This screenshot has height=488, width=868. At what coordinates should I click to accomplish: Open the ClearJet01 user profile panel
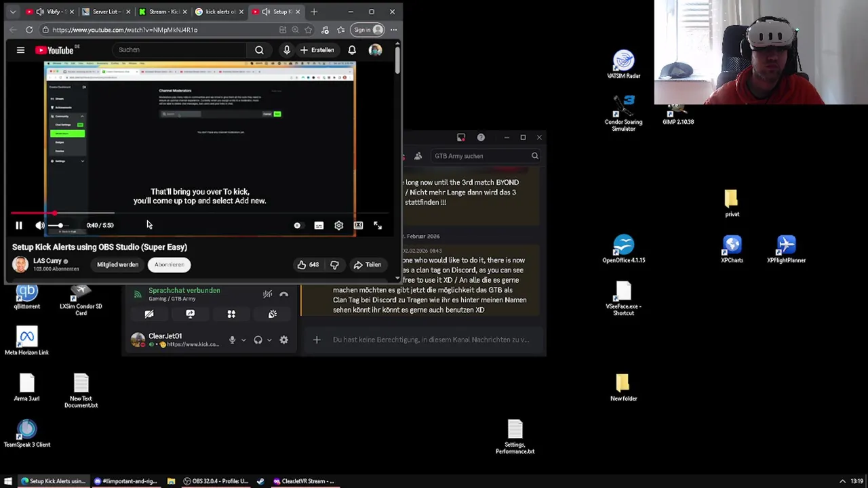point(174,340)
